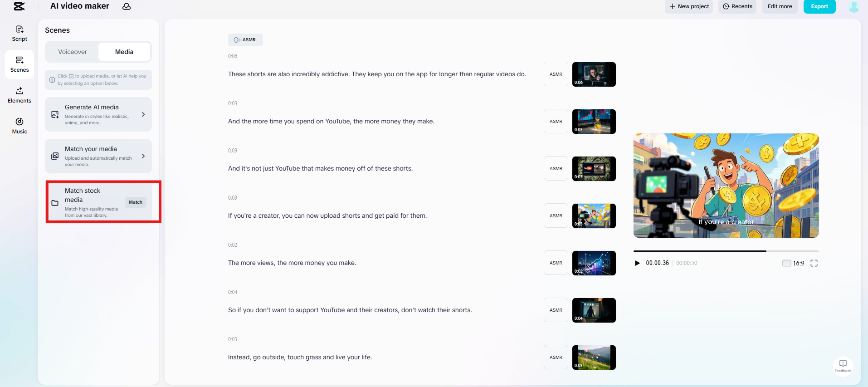Open the Feedback button
This screenshot has width=868, height=387.
[x=843, y=366]
